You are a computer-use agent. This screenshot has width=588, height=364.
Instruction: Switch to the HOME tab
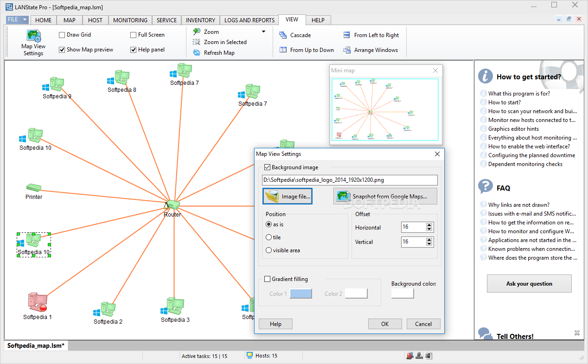tap(44, 20)
